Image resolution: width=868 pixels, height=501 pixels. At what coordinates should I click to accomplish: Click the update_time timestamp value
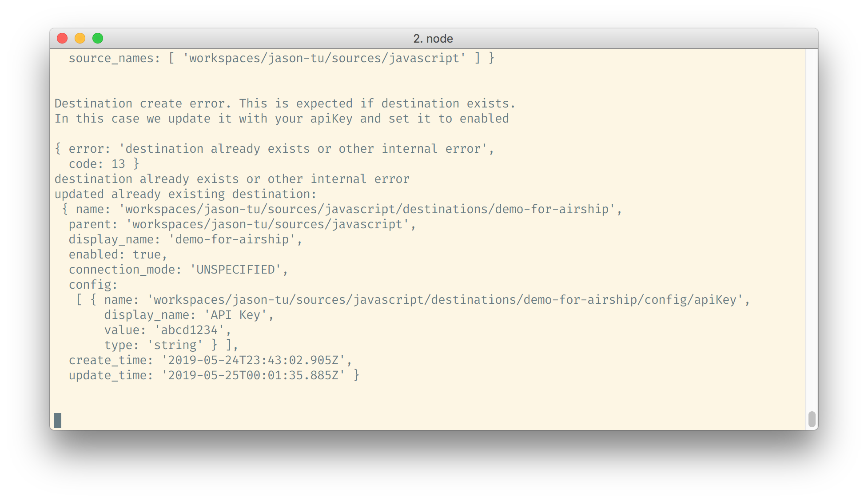point(253,375)
